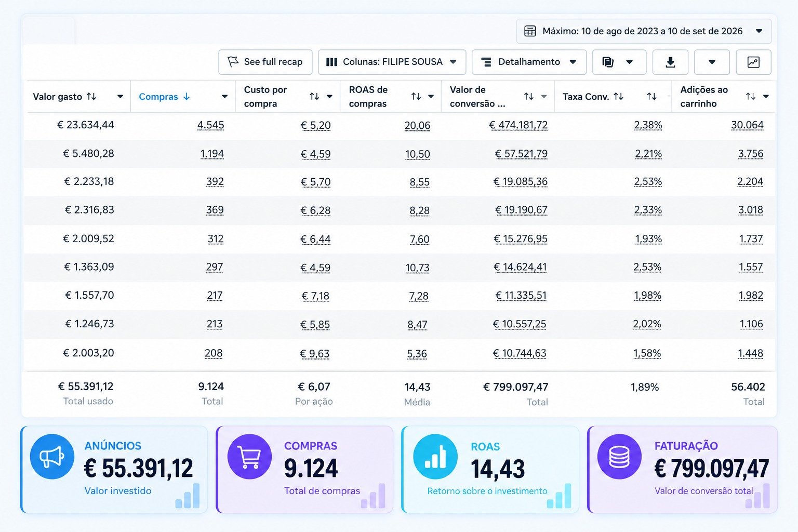The image size is (798, 532).
Task: Click the 20,06 ROAS value
Action: [417, 126]
